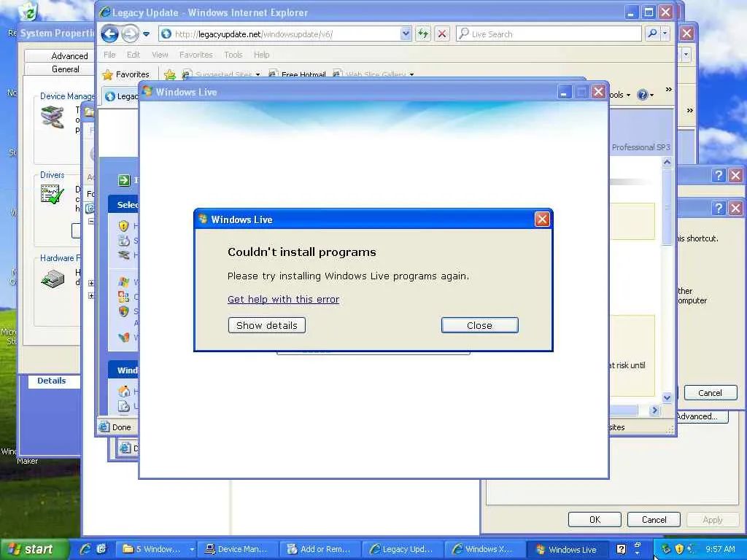Click Show details in the error dialog
747x560 pixels.
point(267,325)
